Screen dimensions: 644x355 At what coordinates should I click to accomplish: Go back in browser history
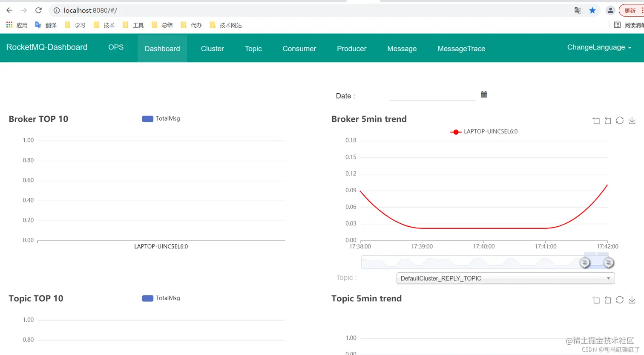coord(9,10)
